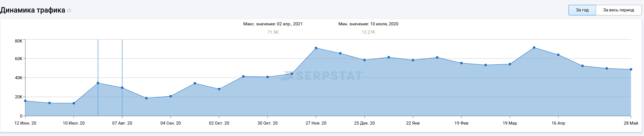Image resolution: width=644 pixels, height=136 pixels.
Task: Select the last data point at 28 Май
Action: (x=631, y=70)
